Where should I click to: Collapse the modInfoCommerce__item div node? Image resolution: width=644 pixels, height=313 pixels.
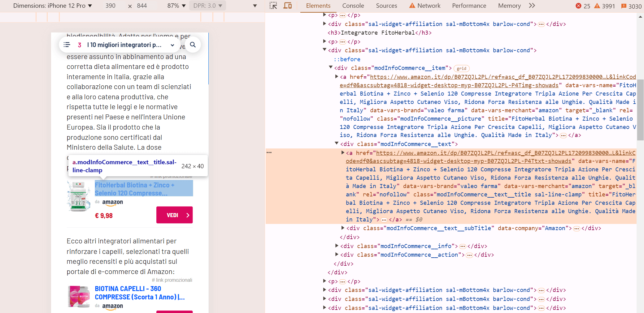pos(331,67)
